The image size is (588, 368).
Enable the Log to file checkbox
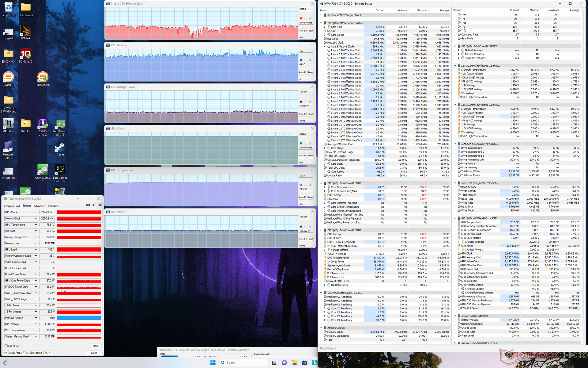tap(6, 346)
